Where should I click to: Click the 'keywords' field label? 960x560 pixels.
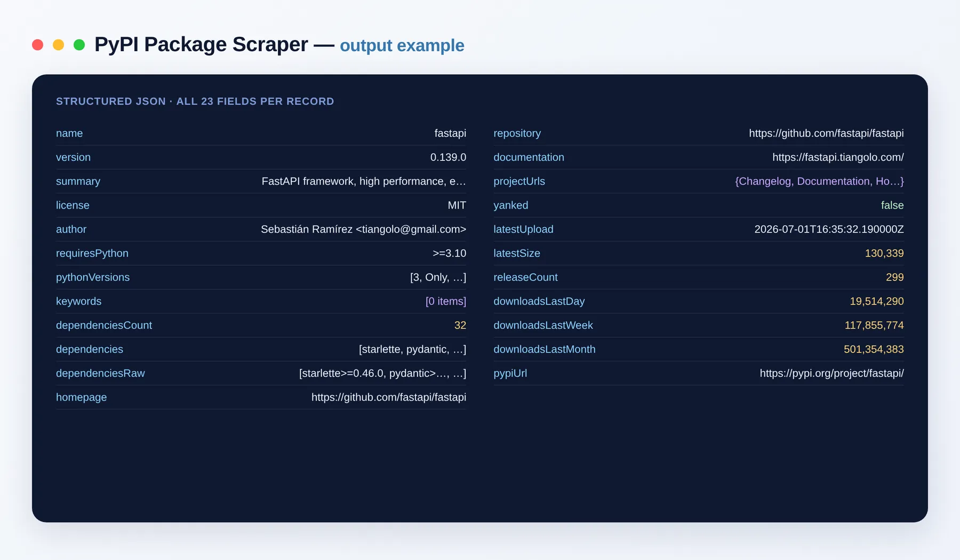point(78,301)
